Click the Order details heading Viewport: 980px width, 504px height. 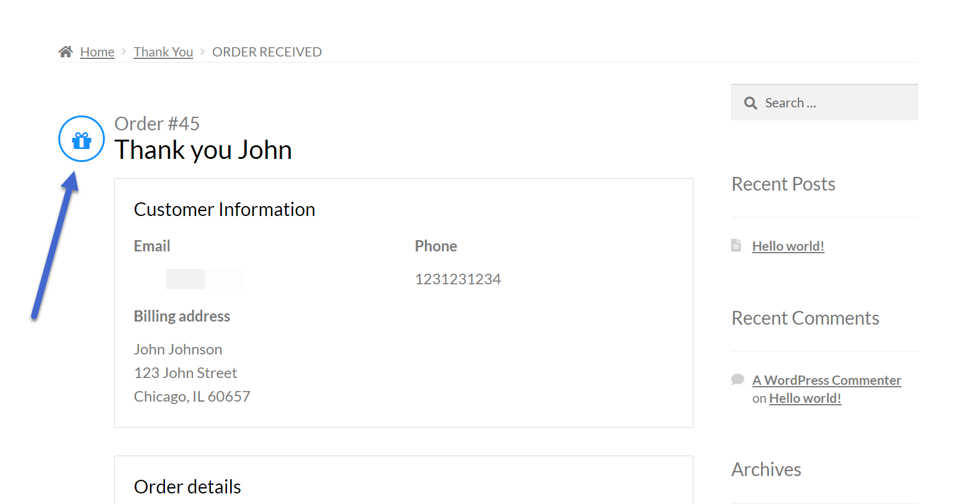coord(187,487)
